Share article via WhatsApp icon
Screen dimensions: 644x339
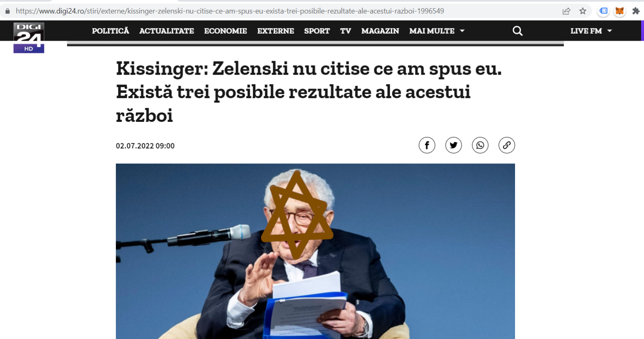[x=480, y=145]
